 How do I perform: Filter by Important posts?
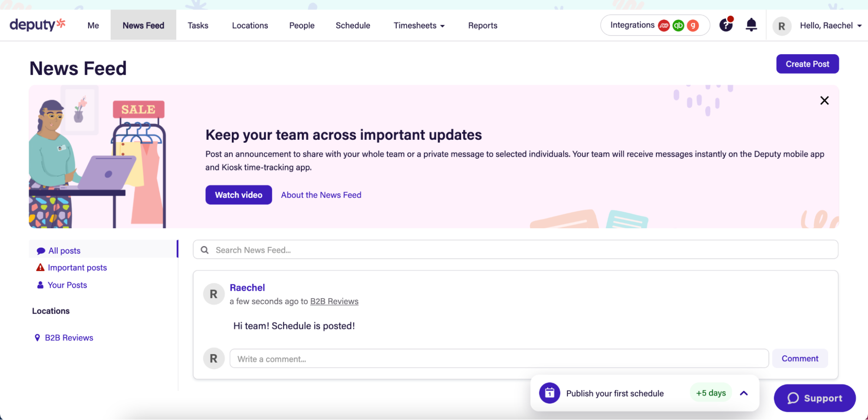click(77, 268)
